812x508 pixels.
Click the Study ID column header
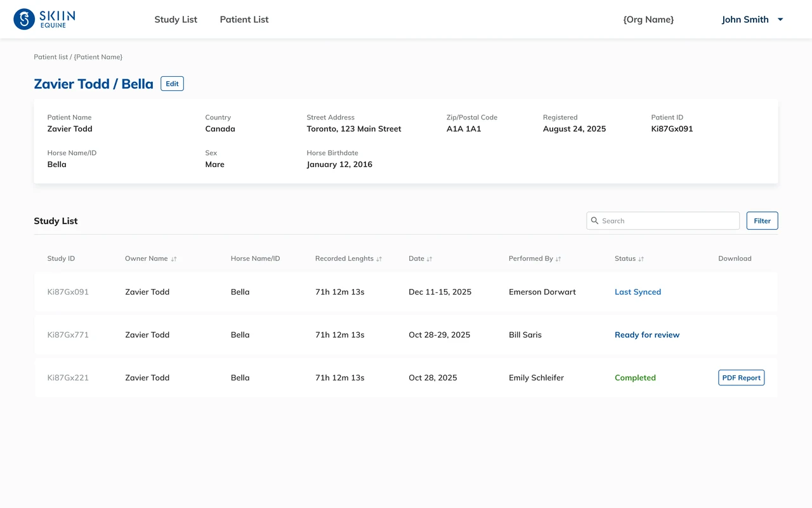(61, 259)
